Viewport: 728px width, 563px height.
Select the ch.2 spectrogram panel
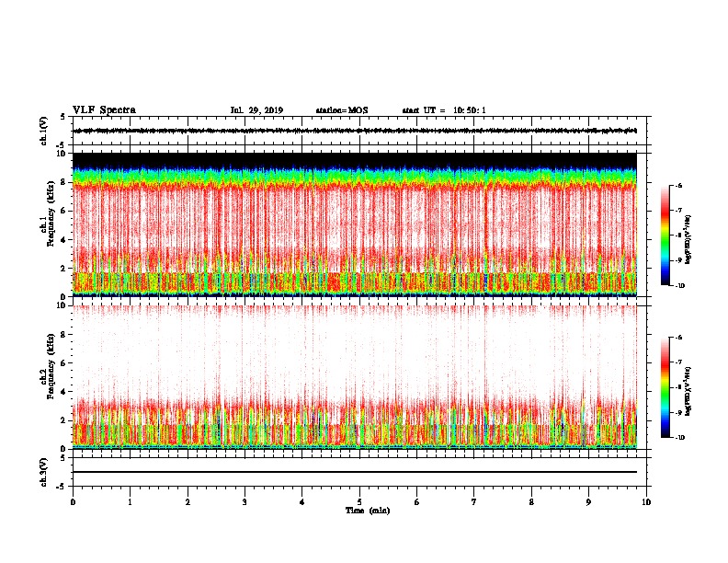tap(355, 377)
